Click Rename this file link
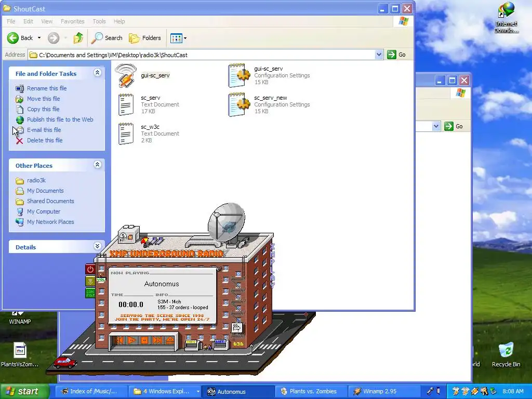The image size is (532, 399). click(47, 88)
